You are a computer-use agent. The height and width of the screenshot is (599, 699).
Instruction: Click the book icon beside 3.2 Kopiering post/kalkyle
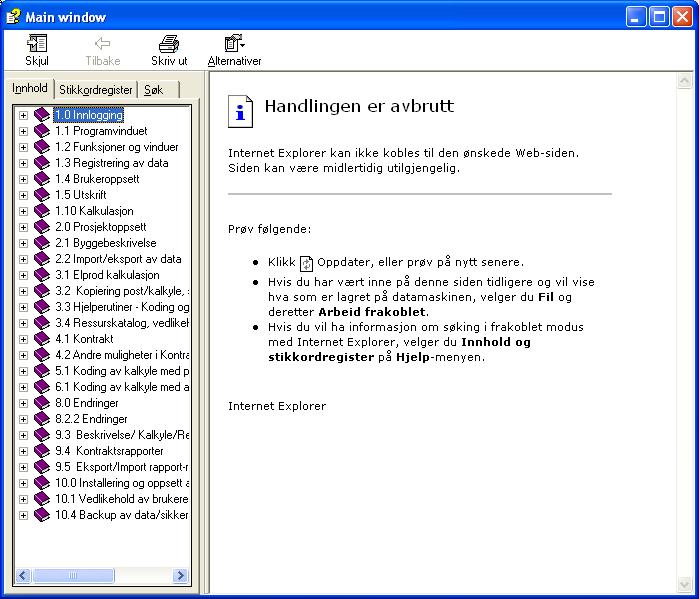click(x=42, y=291)
